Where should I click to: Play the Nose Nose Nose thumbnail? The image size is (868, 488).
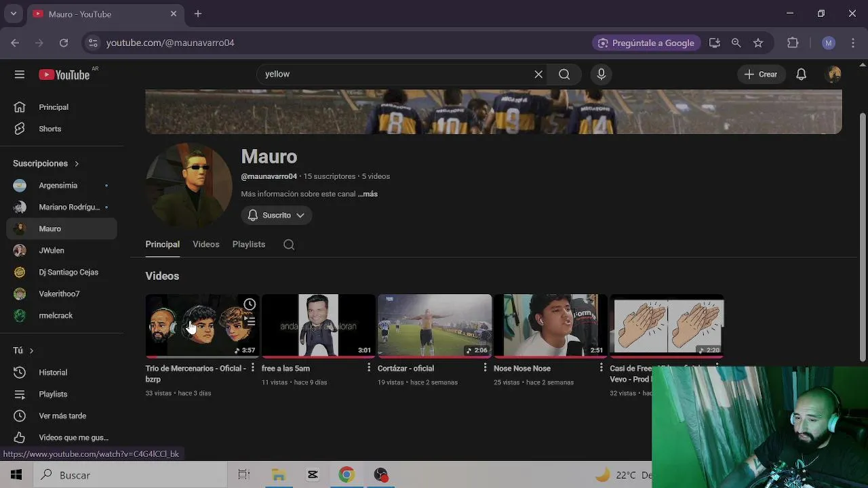550,325
